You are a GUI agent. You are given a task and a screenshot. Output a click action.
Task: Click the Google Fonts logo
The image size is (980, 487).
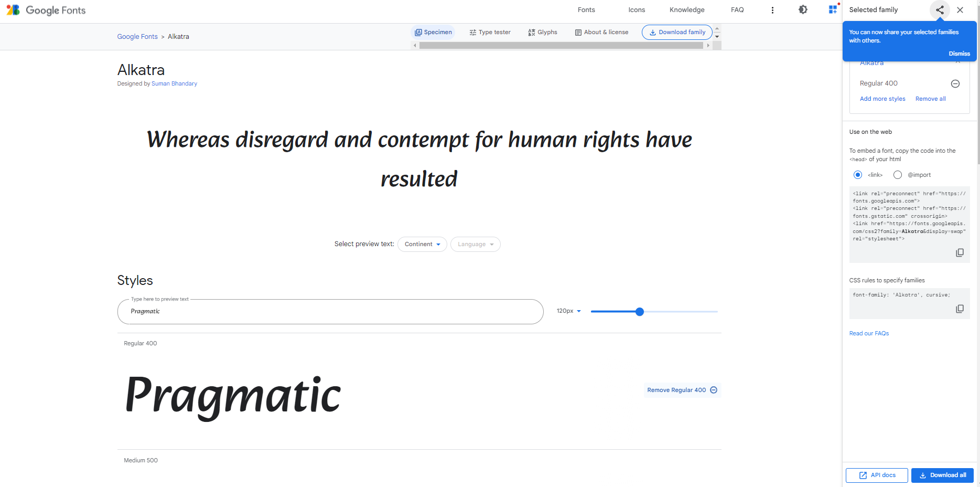click(46, 10)
